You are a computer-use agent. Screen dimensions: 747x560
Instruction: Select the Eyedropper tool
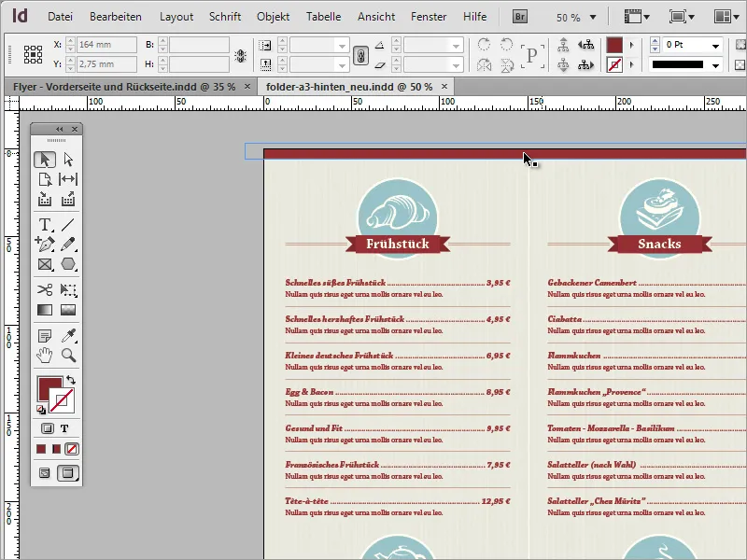coord(68,336)
